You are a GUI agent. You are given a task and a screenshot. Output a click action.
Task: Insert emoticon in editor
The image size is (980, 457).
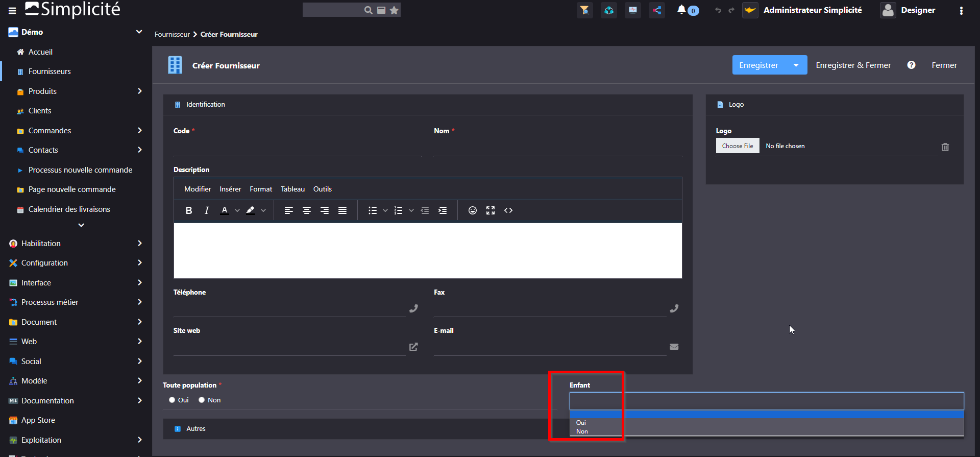[473, 210]
